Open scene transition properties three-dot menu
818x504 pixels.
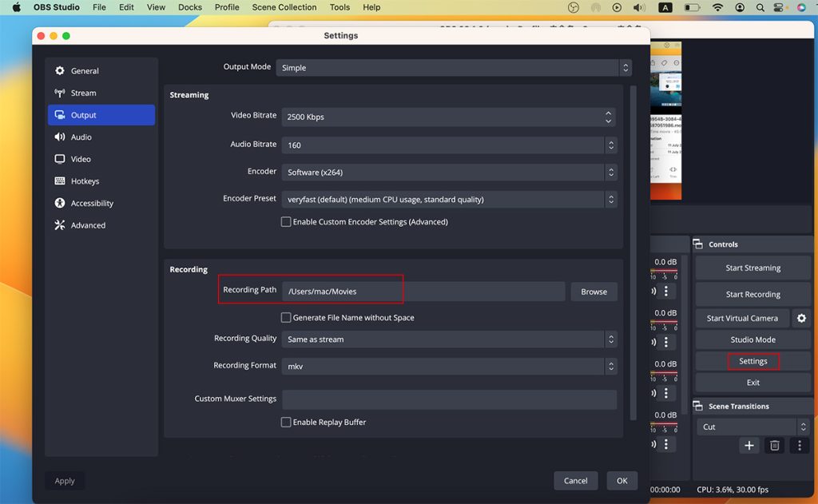(x=799, y=445)
